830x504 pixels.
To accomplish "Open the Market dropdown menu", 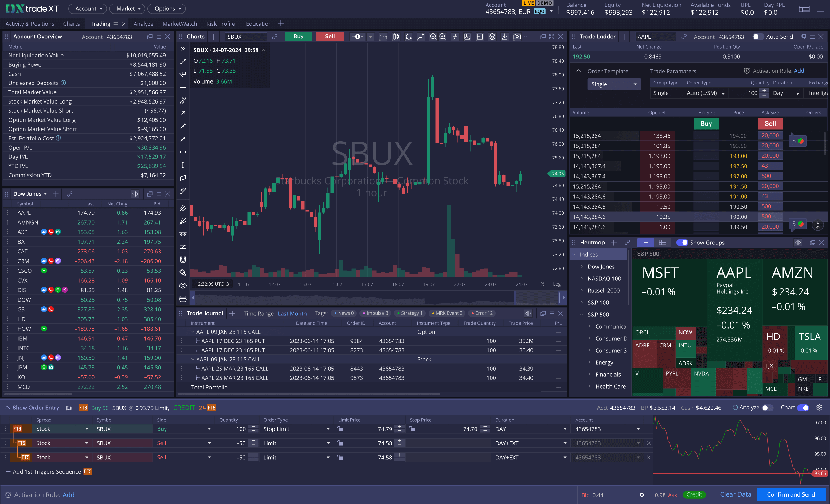I will (x=127, y=9).
